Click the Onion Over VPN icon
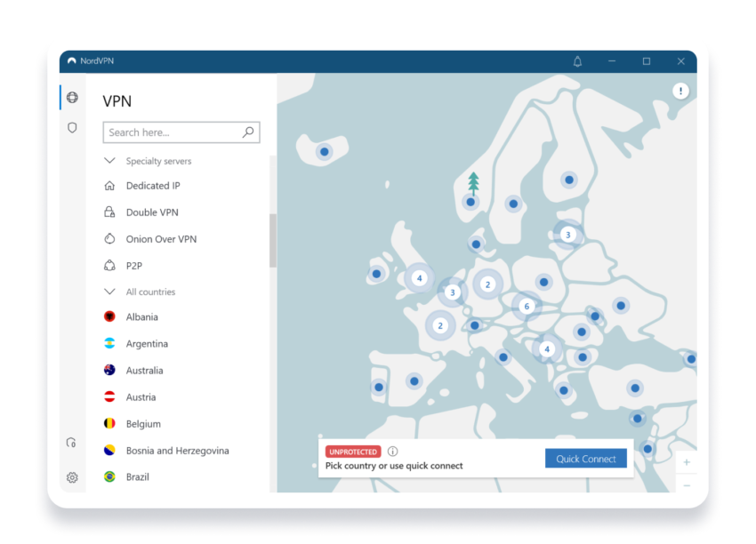 point(110,239)
